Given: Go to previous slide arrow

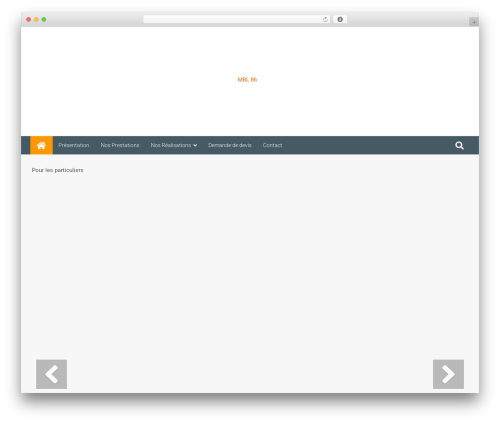Looking at the screenshot, I should 51,374.
